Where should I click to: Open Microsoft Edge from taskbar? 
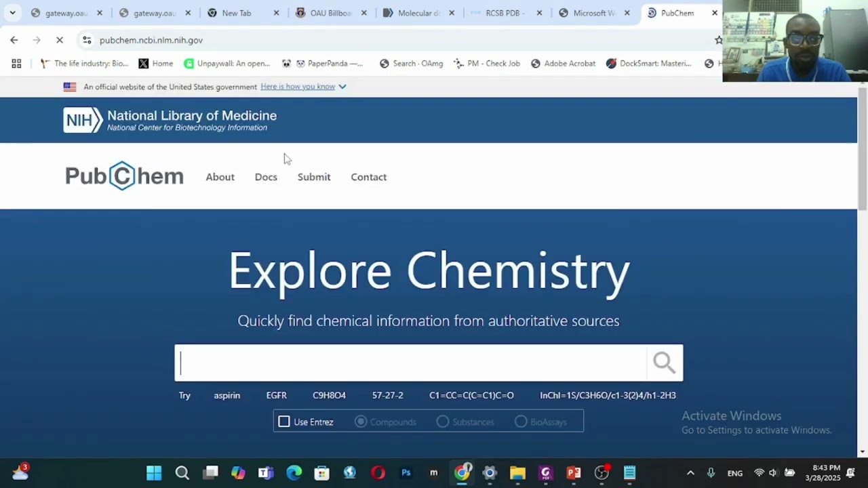(294, 472)
